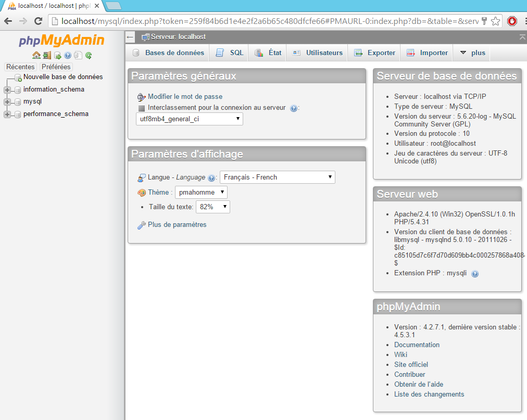Screen dimensions: 527x420
Task: Open the Bases de données tab
Action: pos(168,53)
